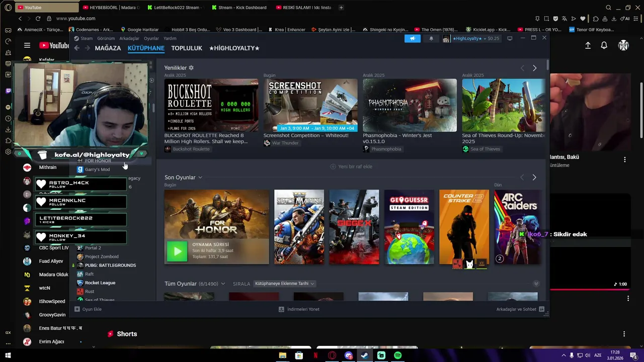Open Steam notifications bell
The height and width of the screenshot is (362, 644).
tap(431, 39)
